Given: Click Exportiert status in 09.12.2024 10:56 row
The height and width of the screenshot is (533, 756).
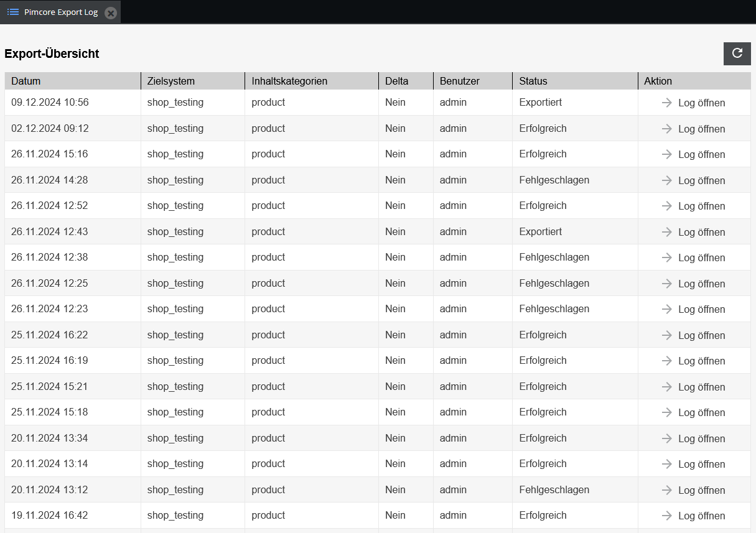Looking at the screenshot, I should point(540,102).
